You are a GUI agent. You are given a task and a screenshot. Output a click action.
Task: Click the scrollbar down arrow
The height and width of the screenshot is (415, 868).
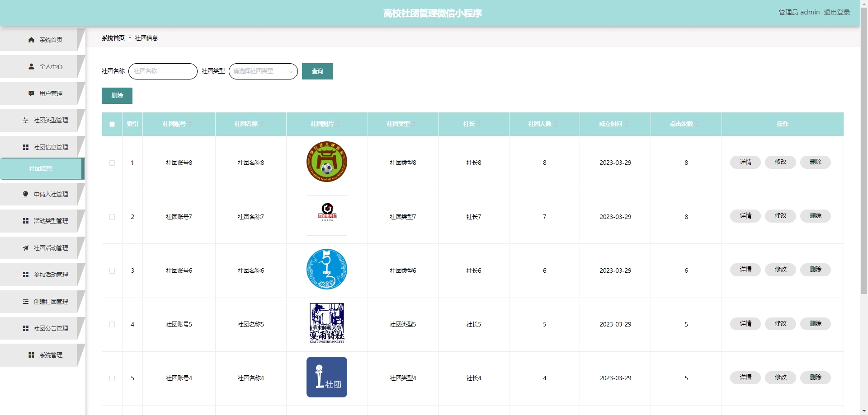point(864,411)
